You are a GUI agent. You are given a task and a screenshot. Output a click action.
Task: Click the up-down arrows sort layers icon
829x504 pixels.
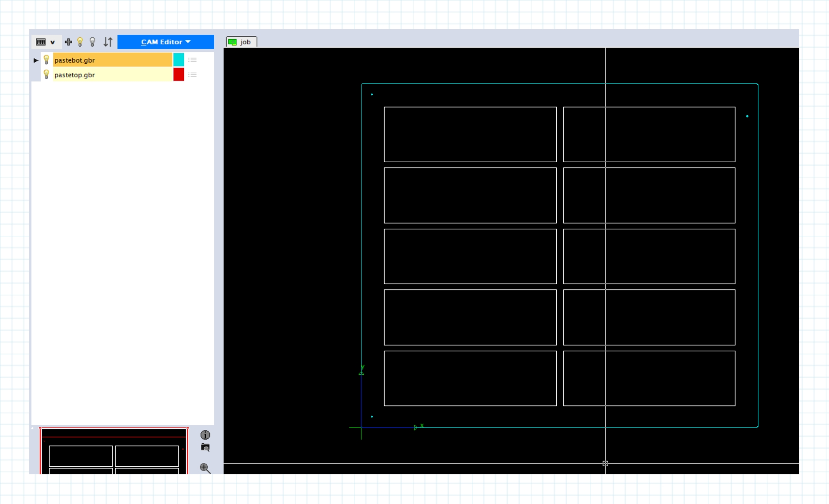pyautogui.click(x=108, y=42)
